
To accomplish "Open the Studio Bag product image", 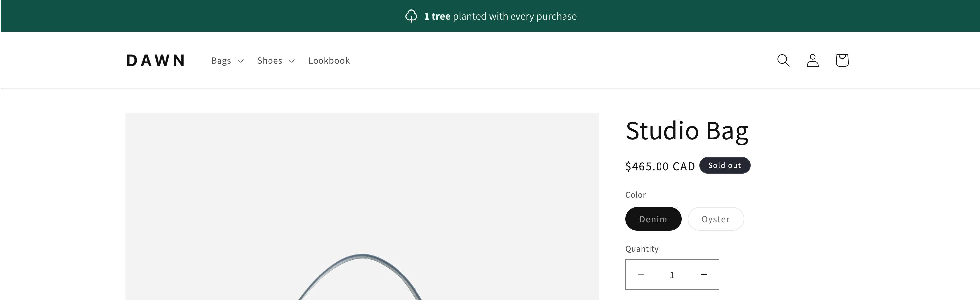I will coord(362,206).
